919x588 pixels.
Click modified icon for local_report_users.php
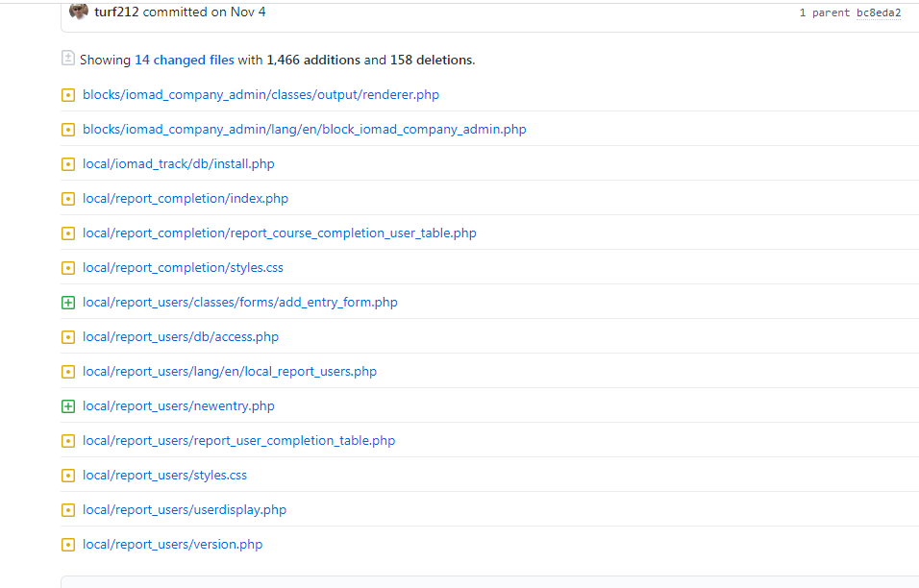pyautogui.click(x=68, y=371)
